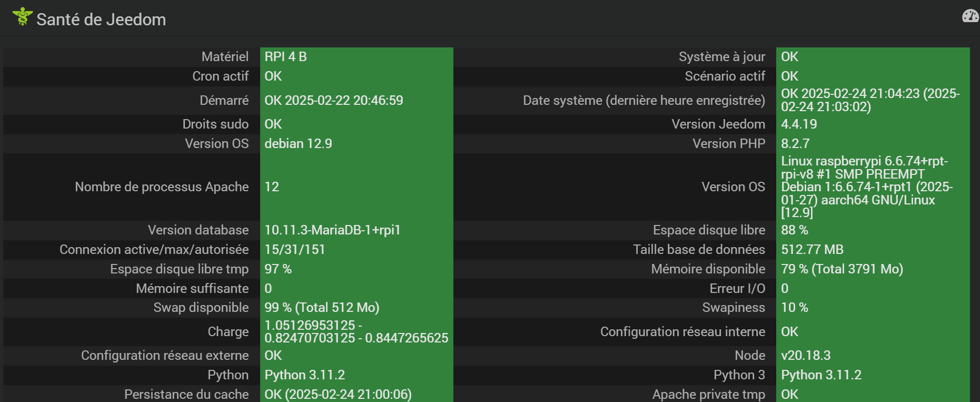Open the benchmark gauge icon at top right
This screenshot has width=980, height=402.
tap(970, 16)
